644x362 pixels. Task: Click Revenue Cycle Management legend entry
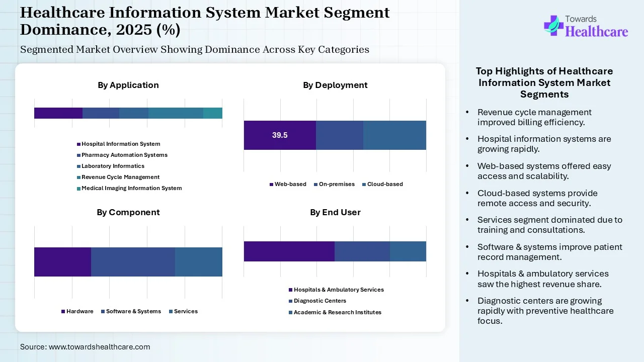(x=120, y=177)
